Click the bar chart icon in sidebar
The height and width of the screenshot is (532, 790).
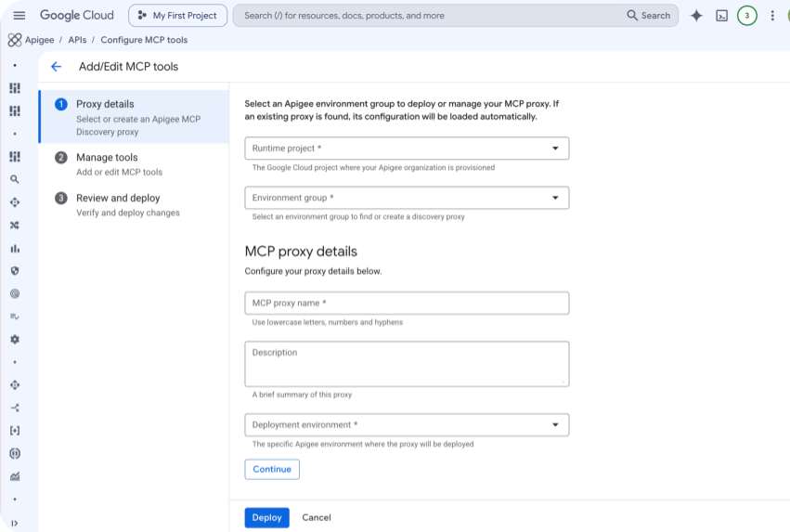click(x=15, y=249)
